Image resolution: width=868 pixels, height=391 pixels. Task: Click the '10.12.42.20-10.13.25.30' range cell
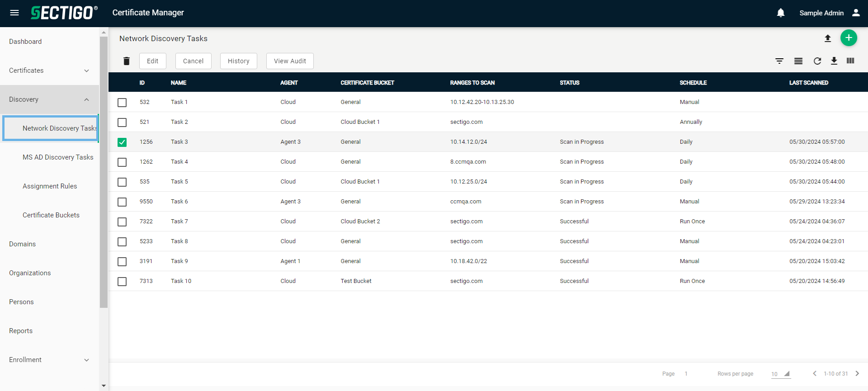pos(482,102)
